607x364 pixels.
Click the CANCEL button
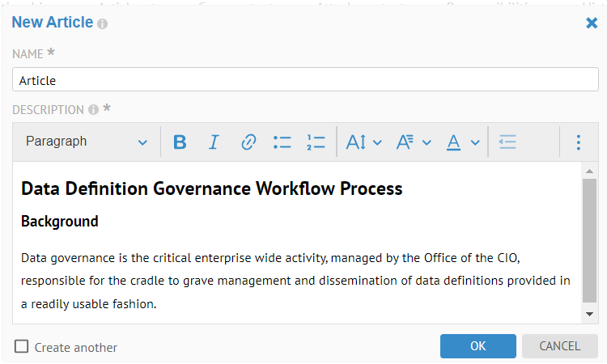pos(559,346)
